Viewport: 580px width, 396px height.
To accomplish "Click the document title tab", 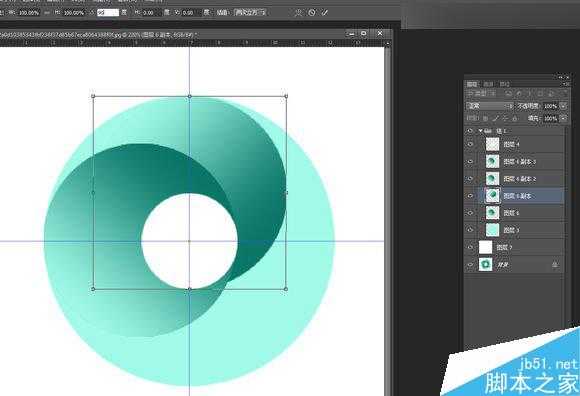I will pyautogui.click(x=98, y=34).
